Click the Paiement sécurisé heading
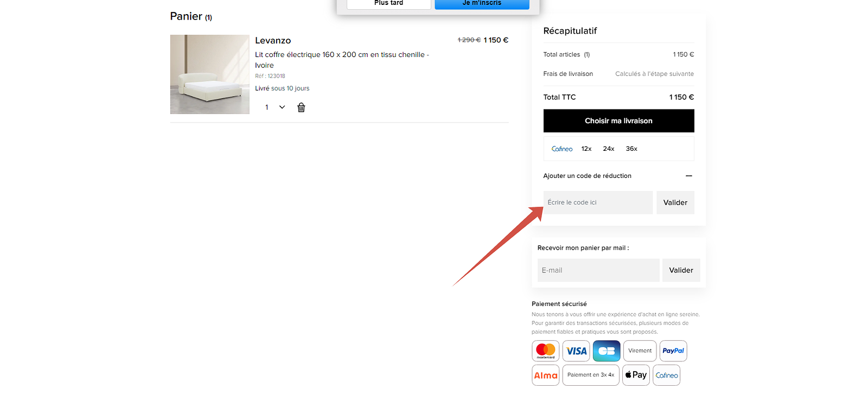Screen dimensions: 868x408 coord(559,304)
